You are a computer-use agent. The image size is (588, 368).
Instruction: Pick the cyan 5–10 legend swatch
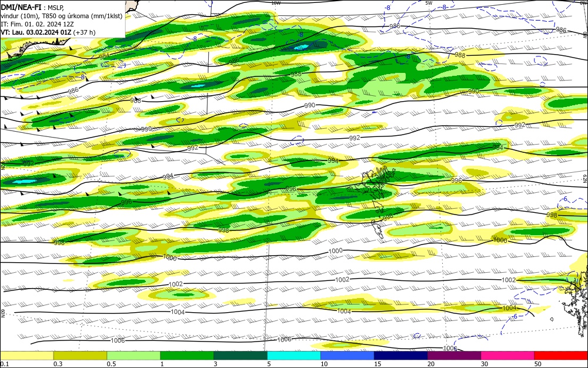[x=294, y=356]
